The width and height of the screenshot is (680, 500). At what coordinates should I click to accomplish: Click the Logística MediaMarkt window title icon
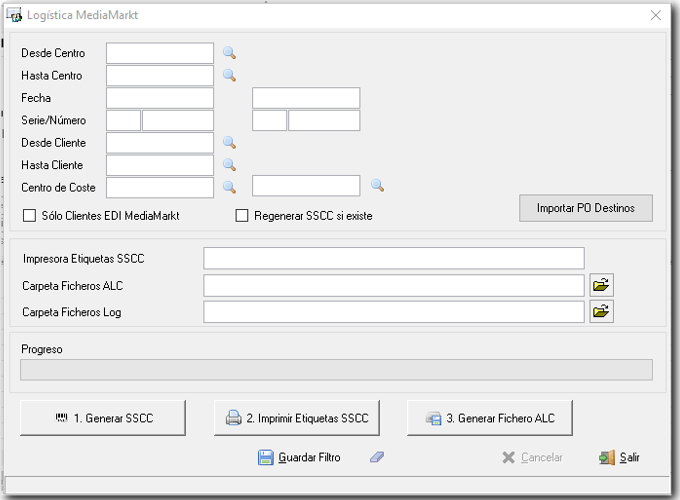(14, 15)
